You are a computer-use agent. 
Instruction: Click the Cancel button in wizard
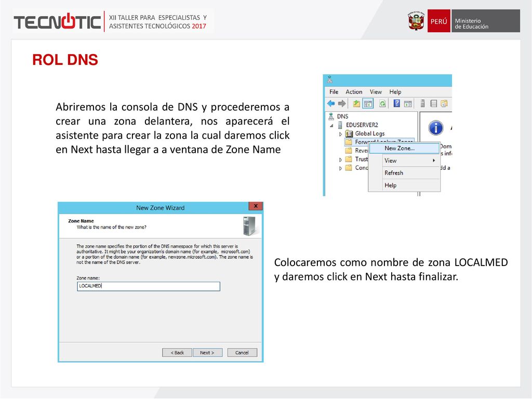[242, 353]
